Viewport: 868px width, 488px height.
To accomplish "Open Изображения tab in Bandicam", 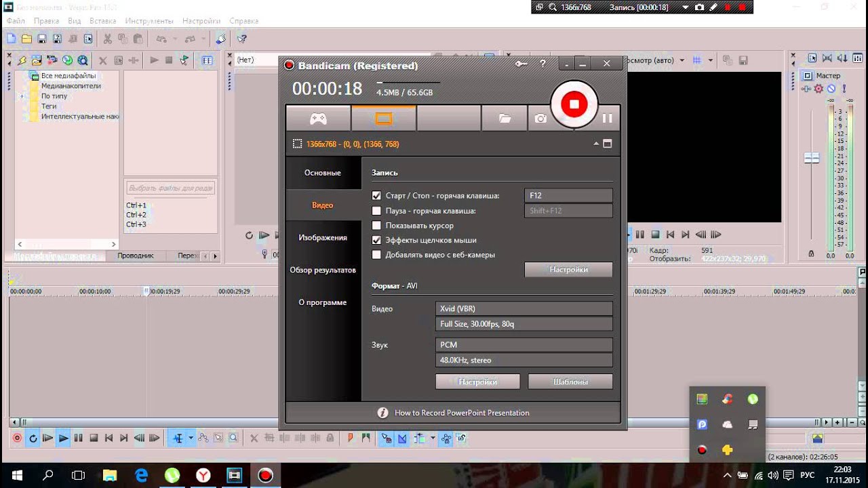I will 323,238.
